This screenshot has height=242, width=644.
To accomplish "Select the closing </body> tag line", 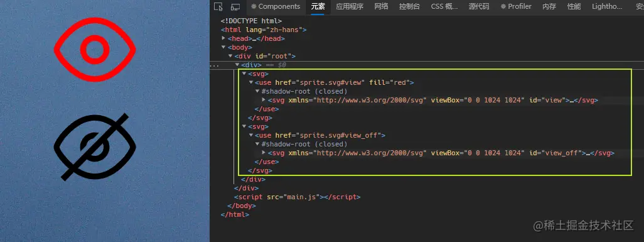I will pyautogui.click(x=242, y=206).
